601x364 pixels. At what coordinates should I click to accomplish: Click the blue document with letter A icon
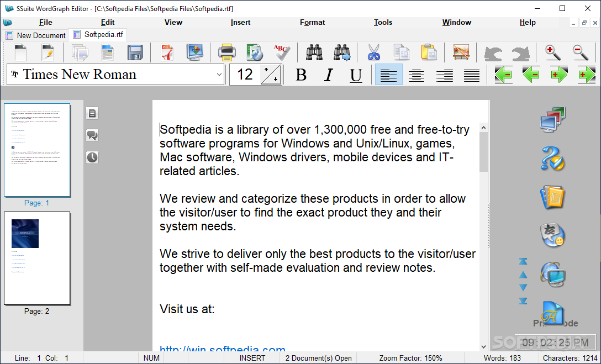[552, 313]
